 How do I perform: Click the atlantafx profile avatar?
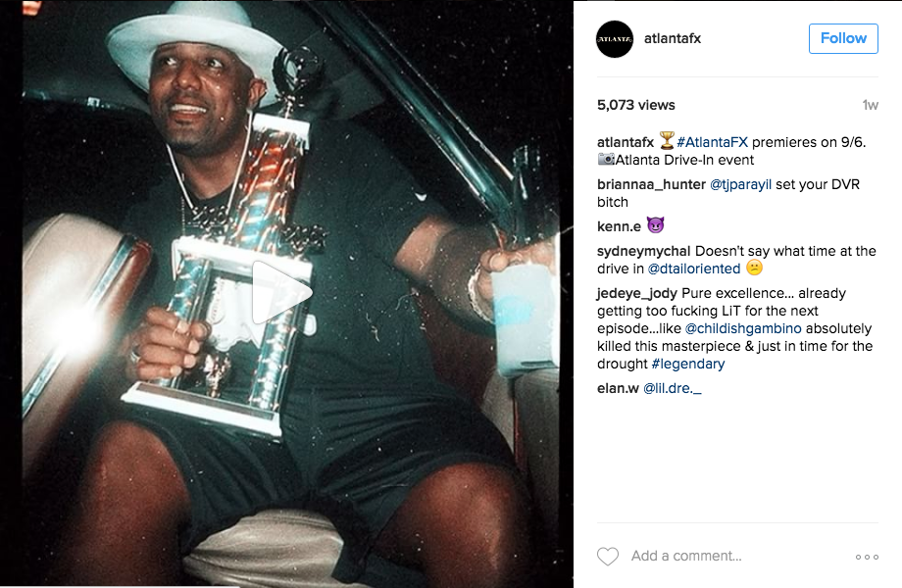(x=615, y=39)
